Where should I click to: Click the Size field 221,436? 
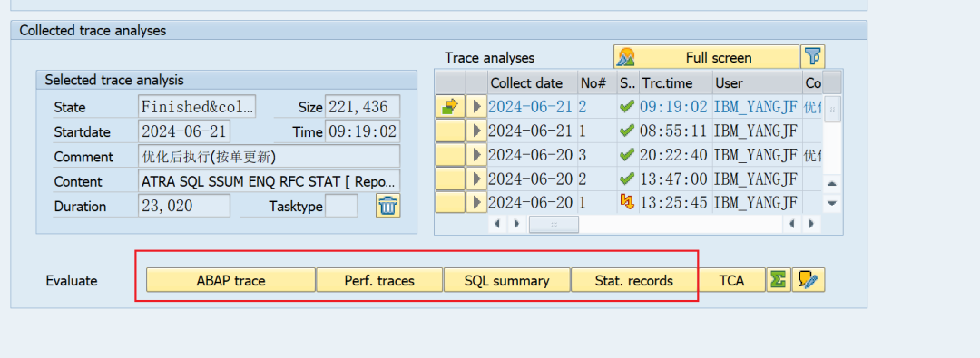(362, 106)
